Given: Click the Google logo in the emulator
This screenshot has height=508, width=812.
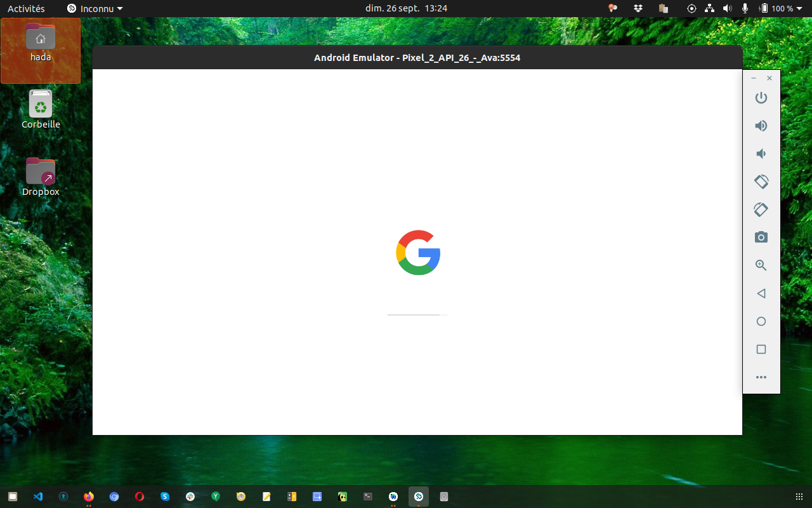Looking at the screenshot, I should [418, 252].
